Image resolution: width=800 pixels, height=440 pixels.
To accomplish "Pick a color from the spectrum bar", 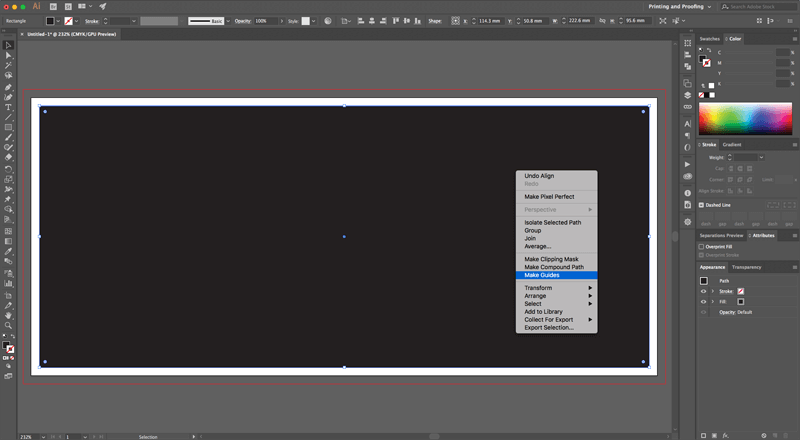I will [745, 119].
